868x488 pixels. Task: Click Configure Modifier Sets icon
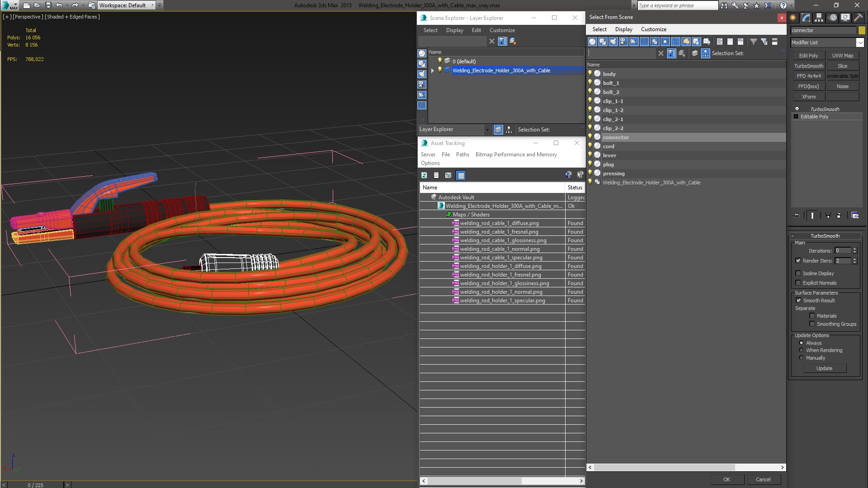pyautogui.click(x=855, y=216)
